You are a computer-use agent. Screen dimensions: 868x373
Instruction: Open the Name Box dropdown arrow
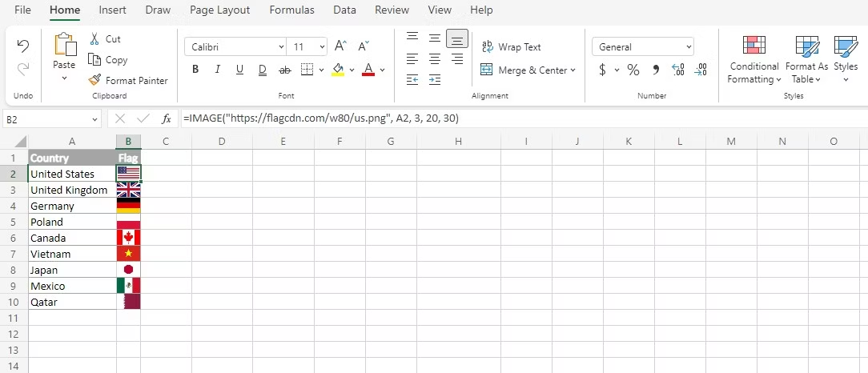click(x=94, y=119)
